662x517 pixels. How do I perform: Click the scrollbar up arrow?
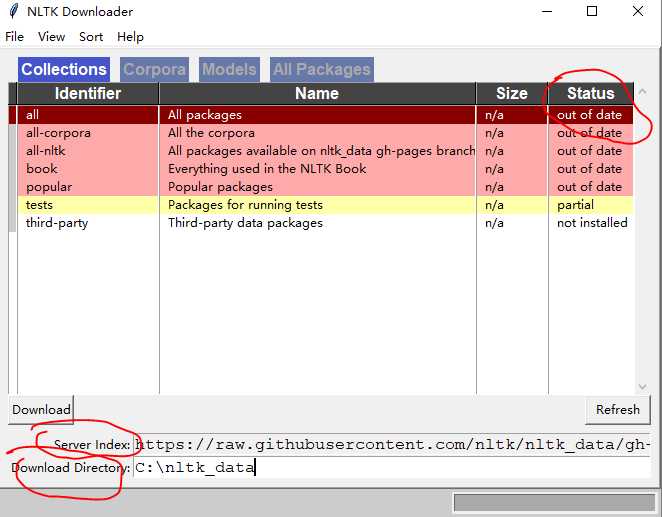point(642,91)
